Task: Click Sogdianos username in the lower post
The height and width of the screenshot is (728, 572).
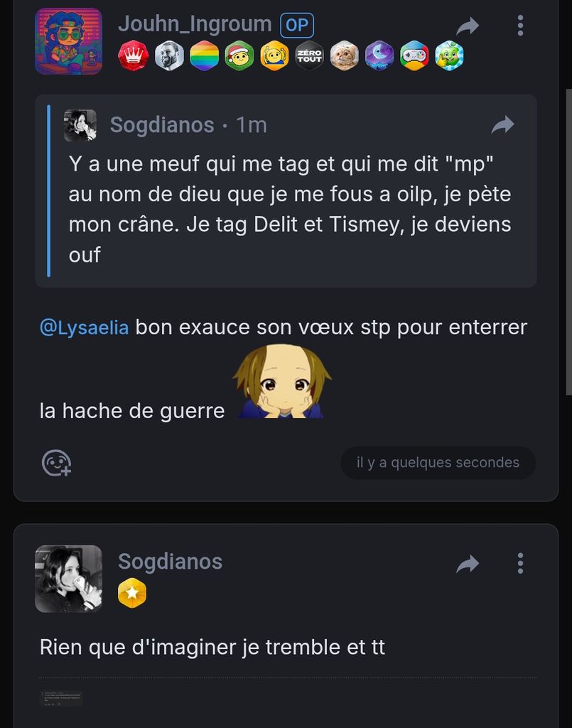Action: pos(170,562)
